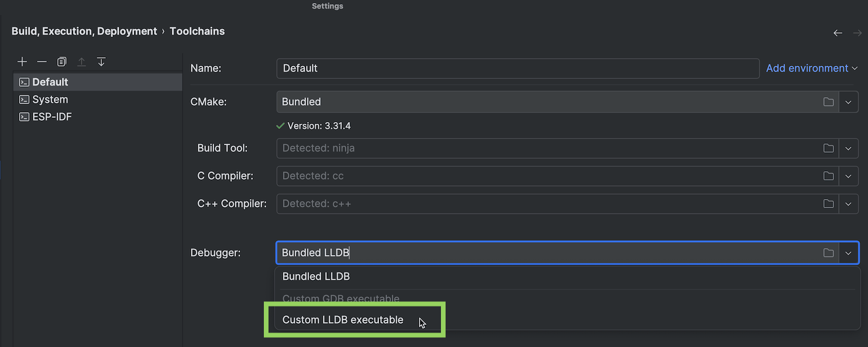Click the copy toolchain icon
Viewport: 868px width, 347px height.
click(x=62, y=62)
